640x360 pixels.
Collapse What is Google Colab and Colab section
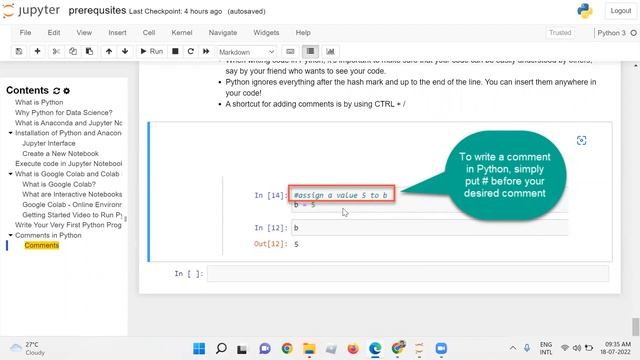(11, 174)
